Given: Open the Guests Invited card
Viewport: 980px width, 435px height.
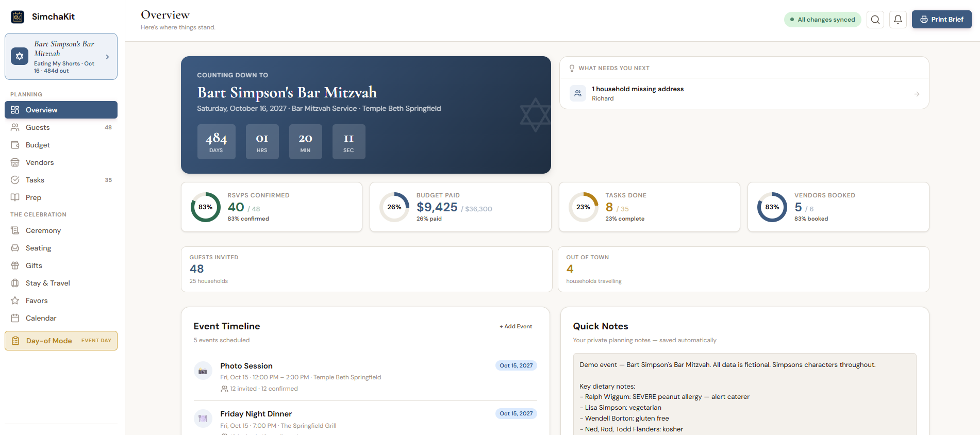Looking at the screenshot, I should tap(367, 269).
